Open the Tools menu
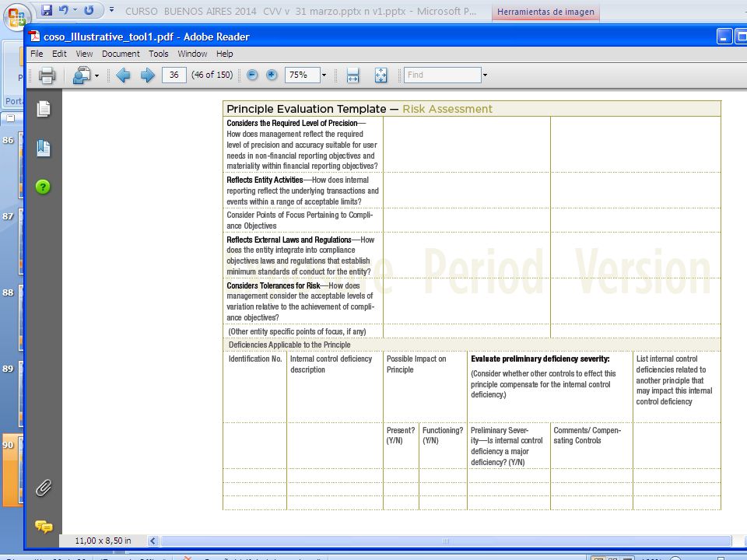747x560 pixels. [x=159, y=54]
